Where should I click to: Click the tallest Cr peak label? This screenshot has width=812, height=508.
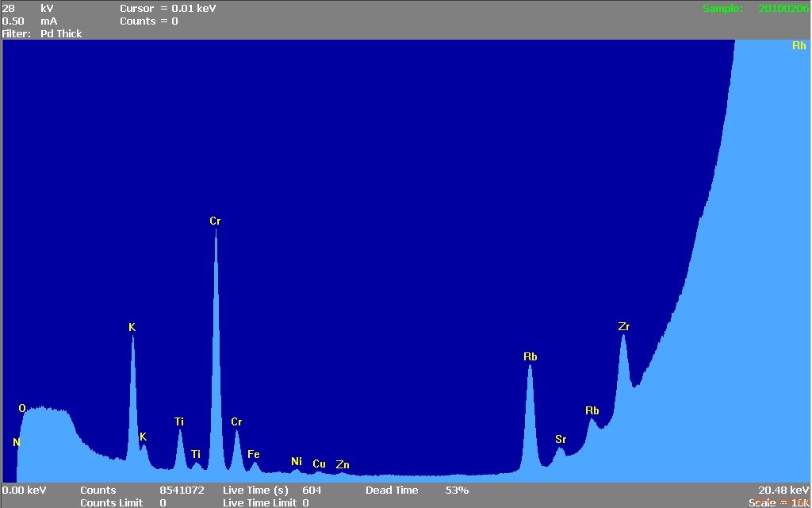coord(215,221)
